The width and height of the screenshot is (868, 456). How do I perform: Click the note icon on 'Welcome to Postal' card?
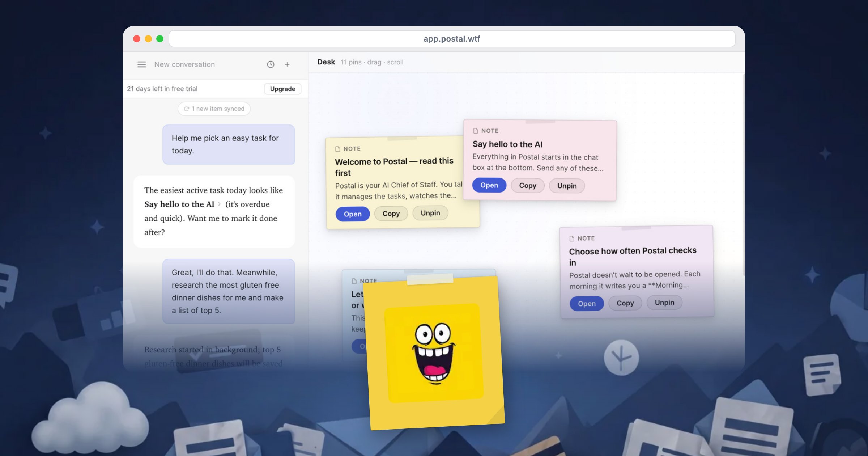coord(338,149)
